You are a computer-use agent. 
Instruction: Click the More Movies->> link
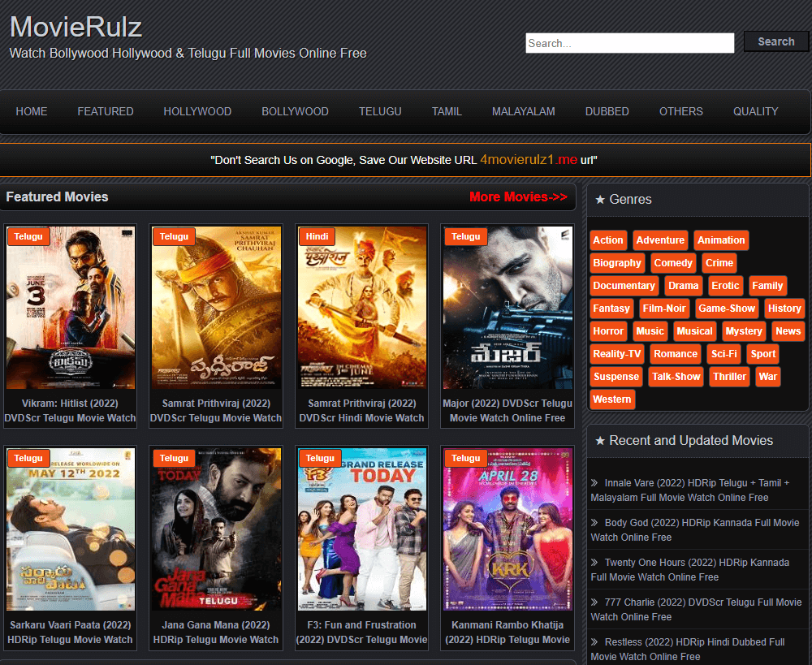518,196
